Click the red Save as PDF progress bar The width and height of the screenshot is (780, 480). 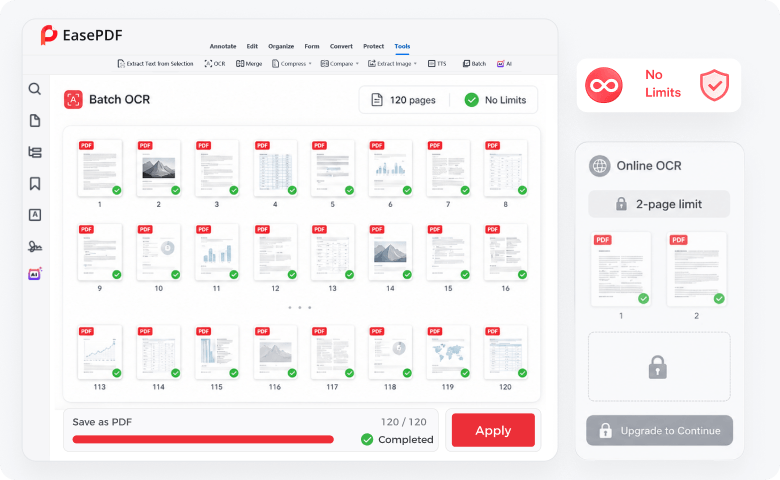tap(203, 439)
